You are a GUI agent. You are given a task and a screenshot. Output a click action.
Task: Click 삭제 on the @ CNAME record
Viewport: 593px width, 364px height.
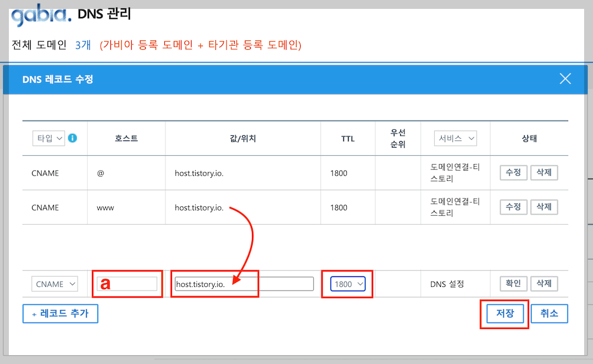tap(544, 173)
